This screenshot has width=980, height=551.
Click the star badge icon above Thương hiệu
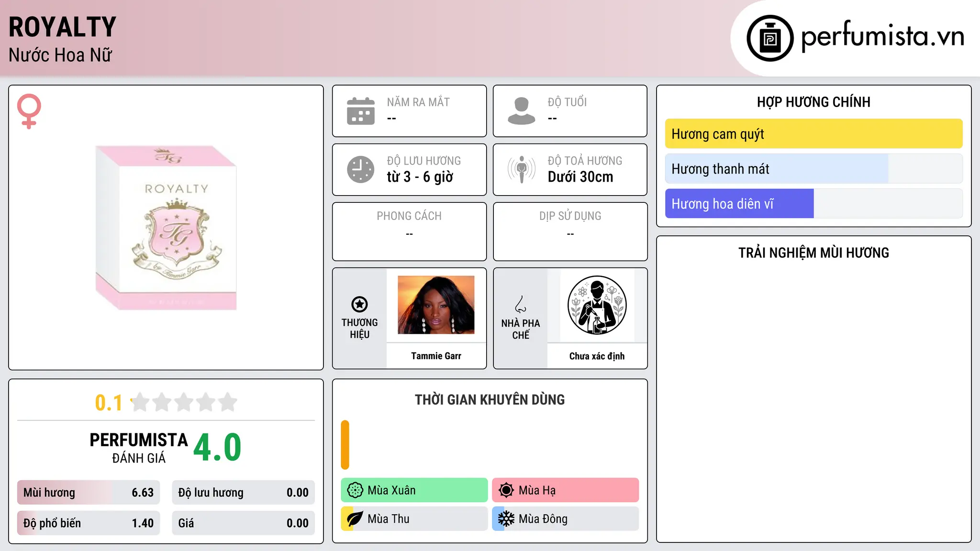click(359, 304)
